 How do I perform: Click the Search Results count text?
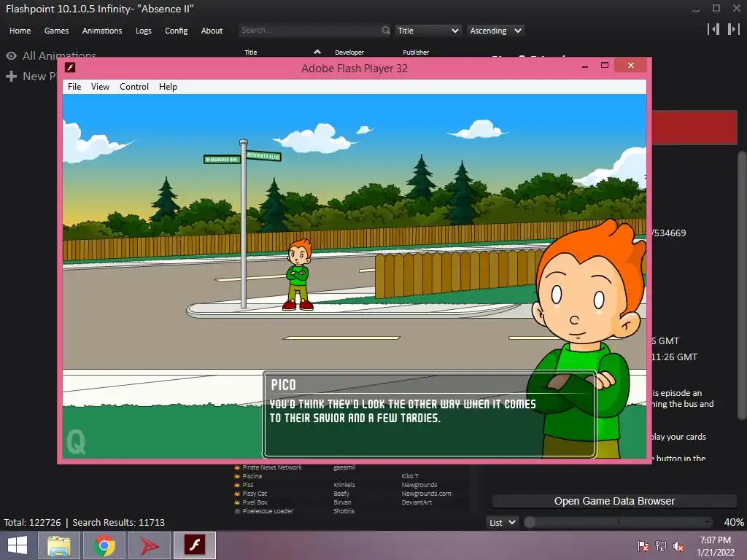[119, 522]
